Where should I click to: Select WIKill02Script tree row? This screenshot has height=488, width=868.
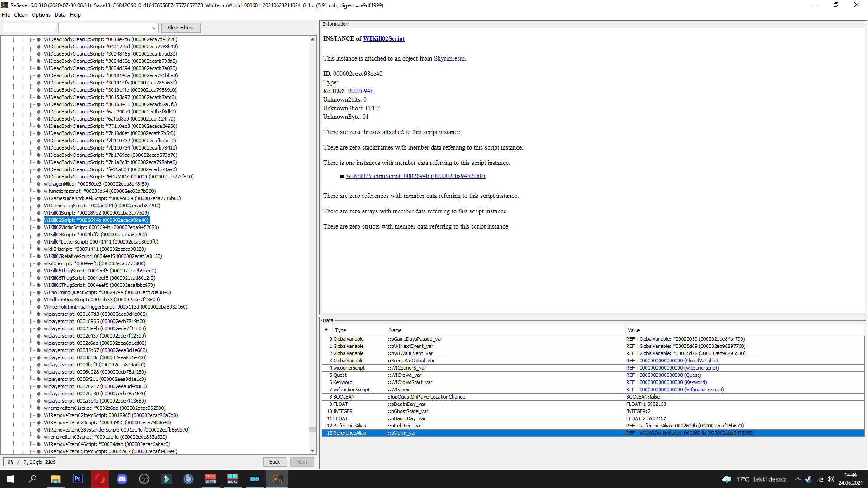click(96, 220)
